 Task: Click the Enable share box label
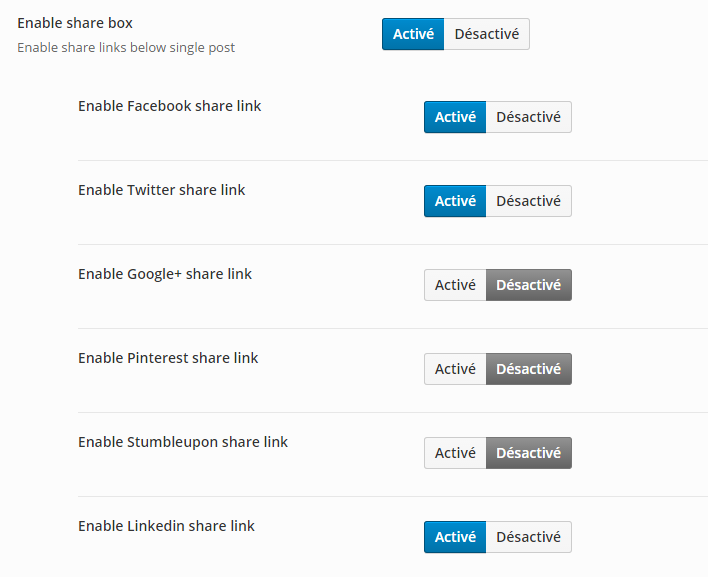tap(75, 23)
